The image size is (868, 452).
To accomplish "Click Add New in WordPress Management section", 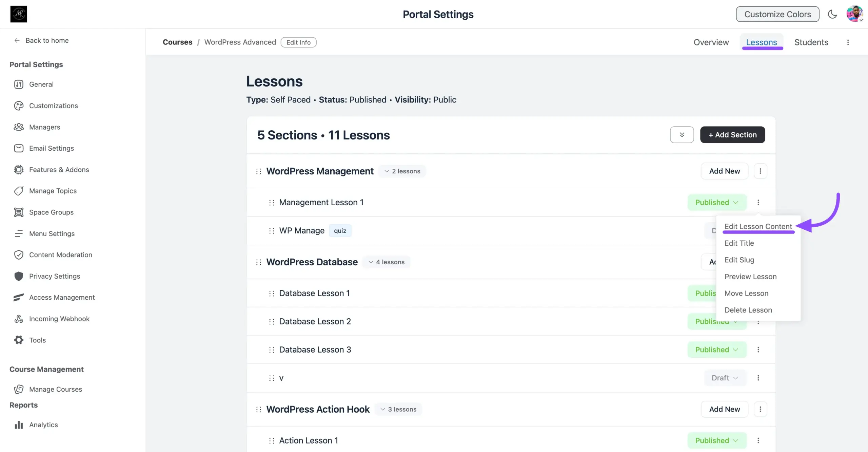I will click(725, 171).
